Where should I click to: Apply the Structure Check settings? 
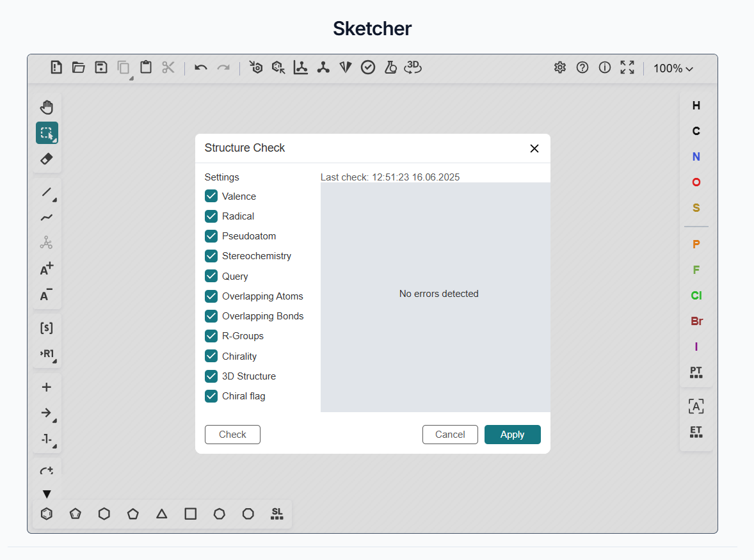point(512,434)
